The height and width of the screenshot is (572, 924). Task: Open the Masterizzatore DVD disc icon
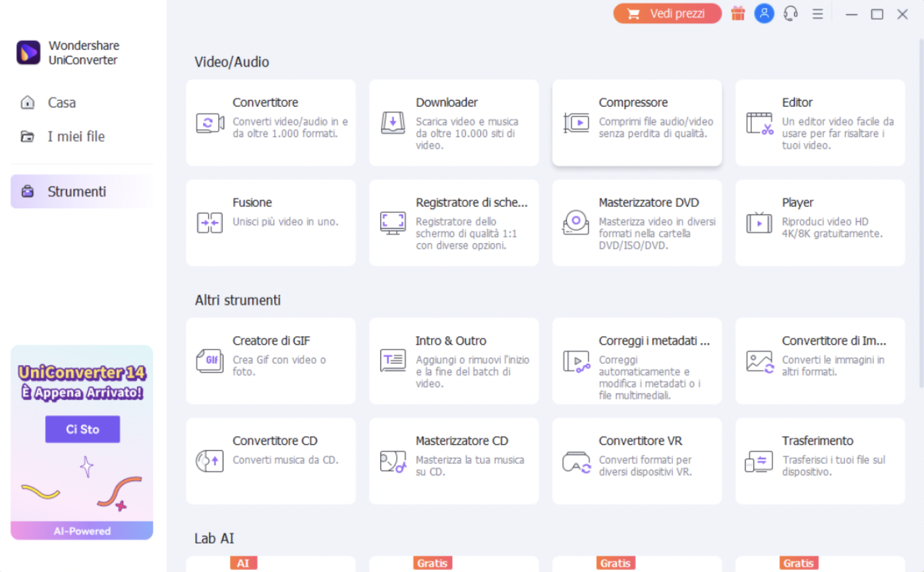click(576, 223)
